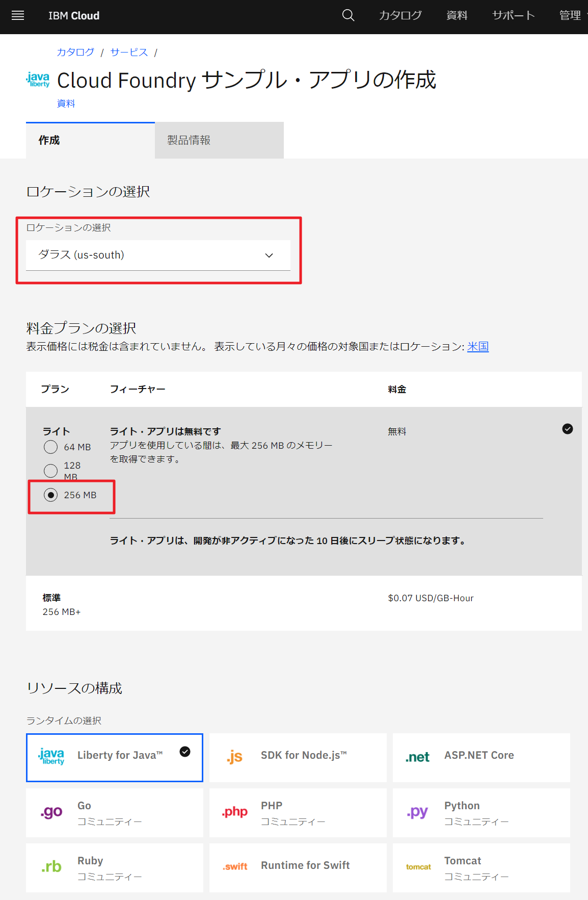Click the .php runtime icon
588x900 pixels.
234,812
